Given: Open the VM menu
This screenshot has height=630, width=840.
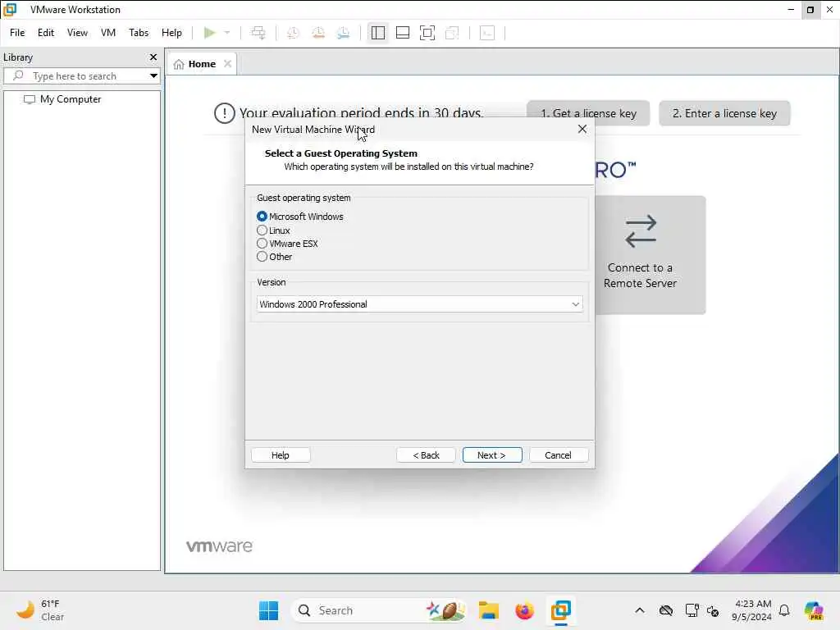Looking at the screenshot, I should [x=108, y=33].
